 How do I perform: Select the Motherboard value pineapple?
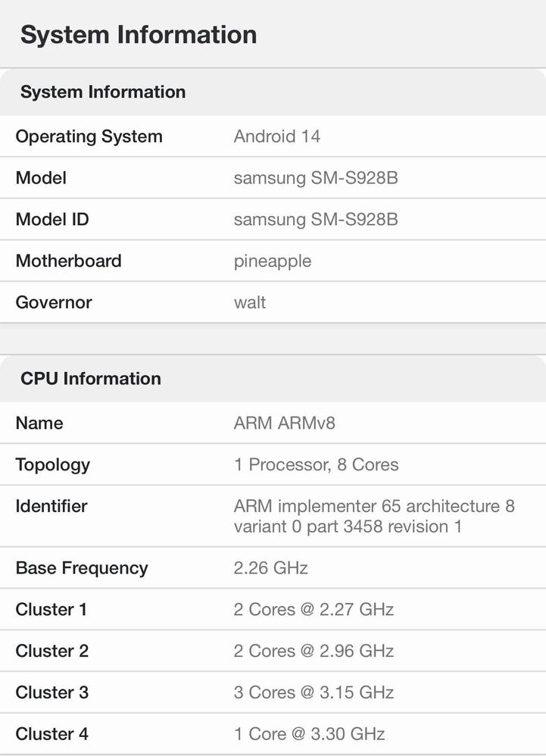(x=273, y=262)
